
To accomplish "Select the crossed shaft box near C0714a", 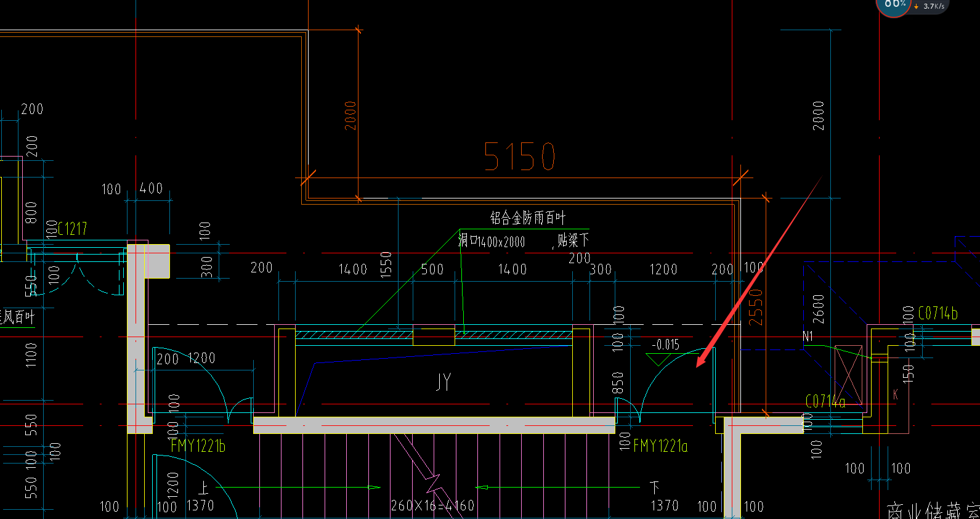I will point(849,375).
